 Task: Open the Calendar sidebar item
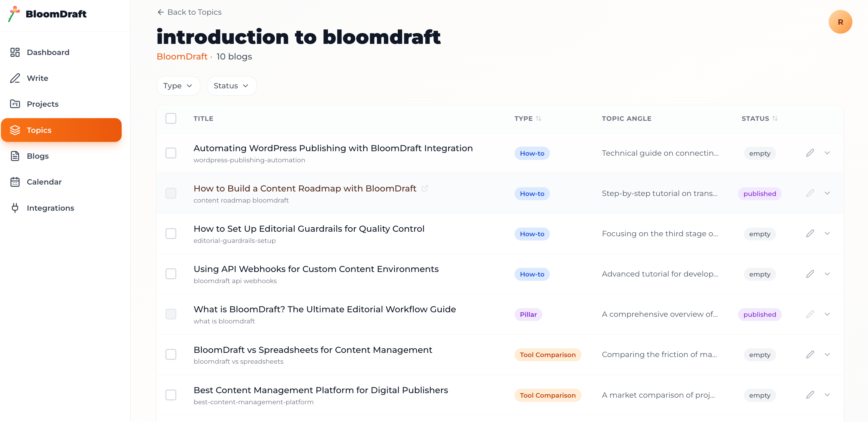44,182
